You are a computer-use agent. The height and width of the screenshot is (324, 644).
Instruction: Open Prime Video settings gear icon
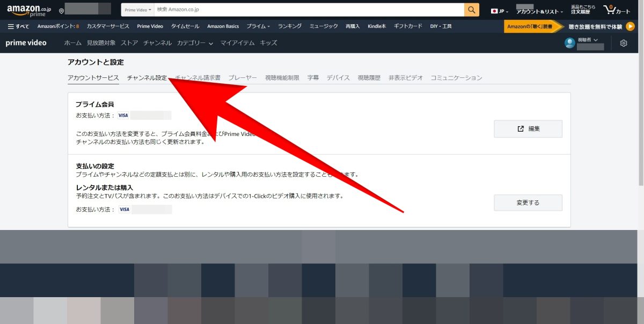(623, 42)
